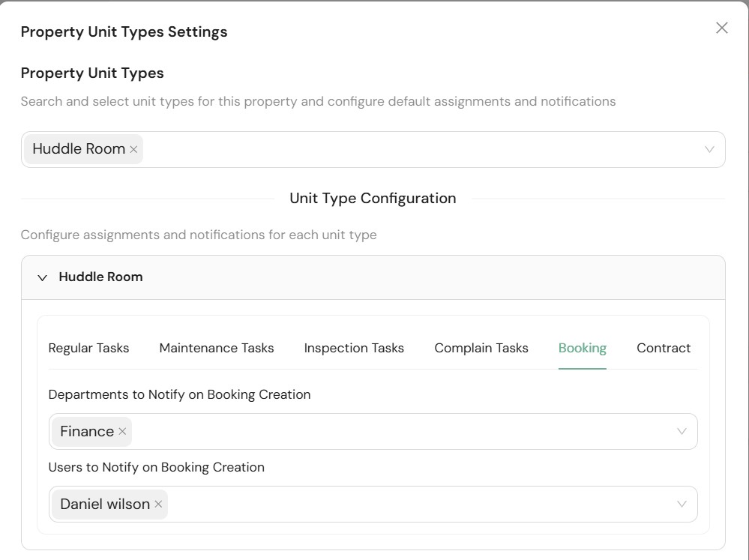Click the Finance tag label
This screenshot has width=749, height=560.
pyautogui.click(x=87, y=432)
